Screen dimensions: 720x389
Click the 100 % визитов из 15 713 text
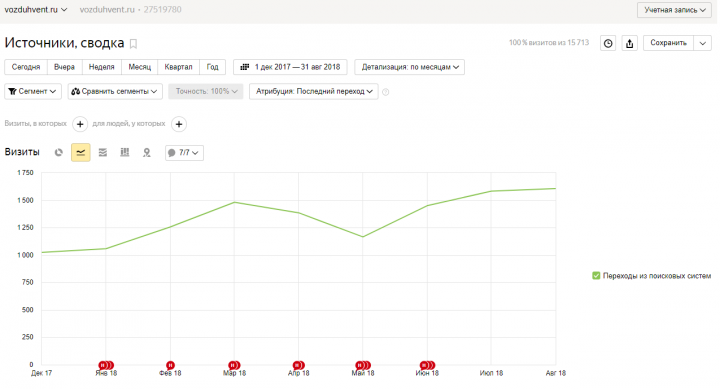549,43
